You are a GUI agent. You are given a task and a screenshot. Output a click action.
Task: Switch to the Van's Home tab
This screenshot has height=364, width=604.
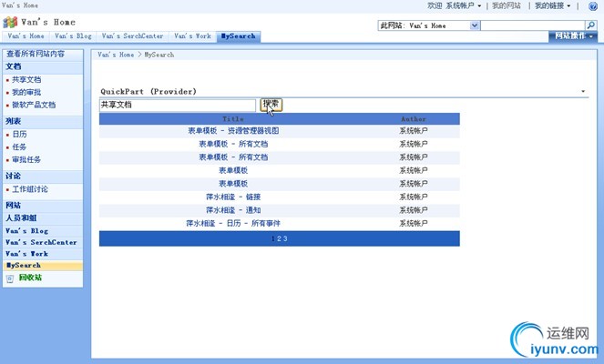pos(26,36)
